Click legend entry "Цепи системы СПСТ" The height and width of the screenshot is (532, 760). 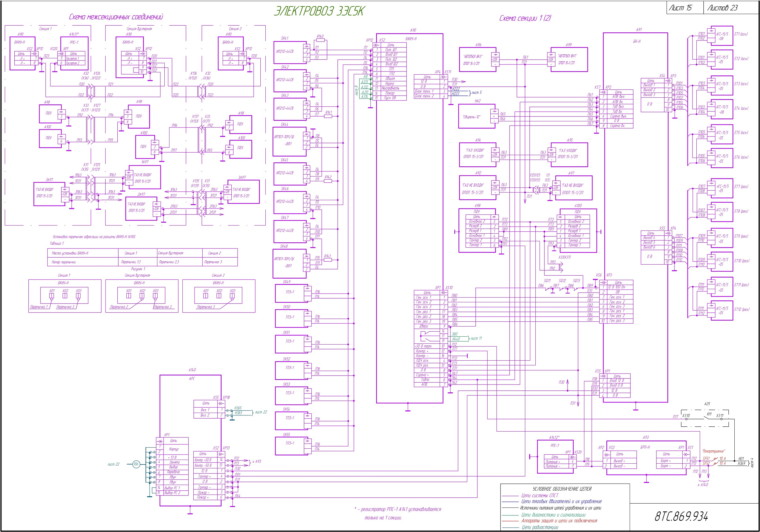click(540, 495)
